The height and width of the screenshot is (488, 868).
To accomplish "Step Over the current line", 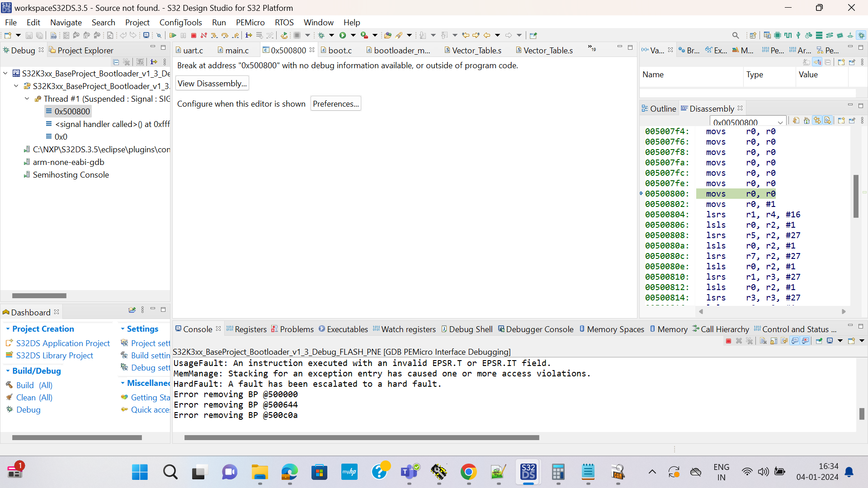I will pos(225,35).
